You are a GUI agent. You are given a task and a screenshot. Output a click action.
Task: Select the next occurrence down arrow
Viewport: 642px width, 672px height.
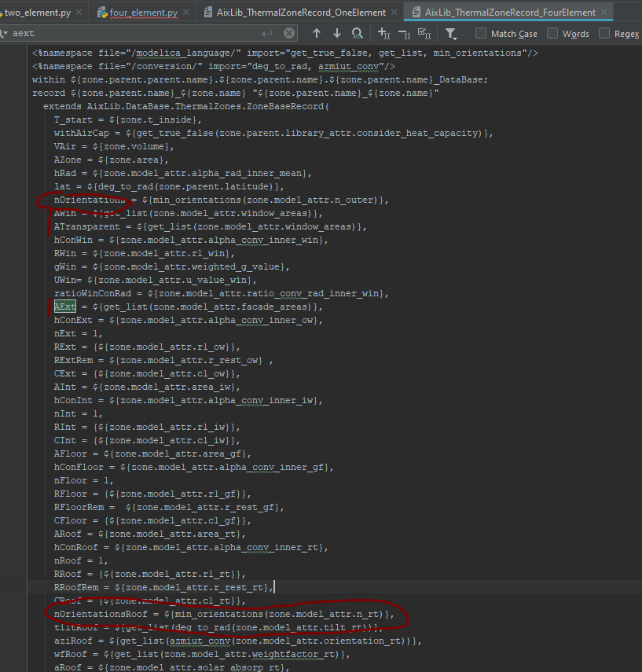(x=336, y=33)
